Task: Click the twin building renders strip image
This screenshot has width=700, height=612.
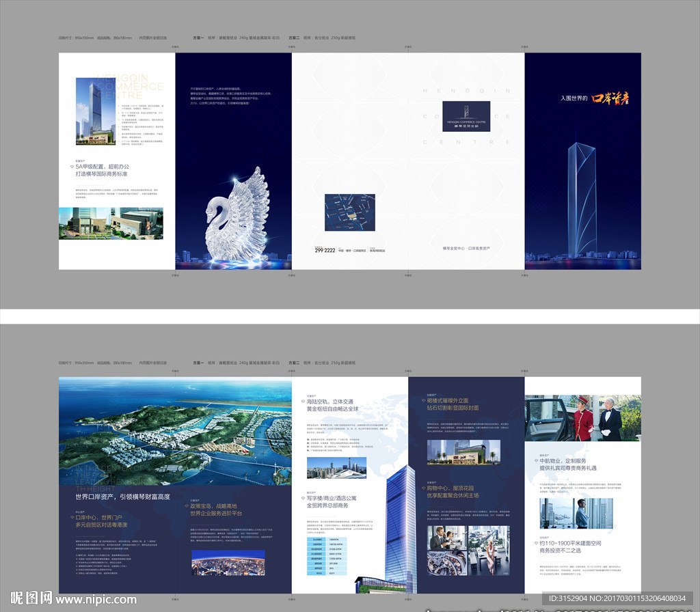Action: pyautogui.click(x=111, y=223)
